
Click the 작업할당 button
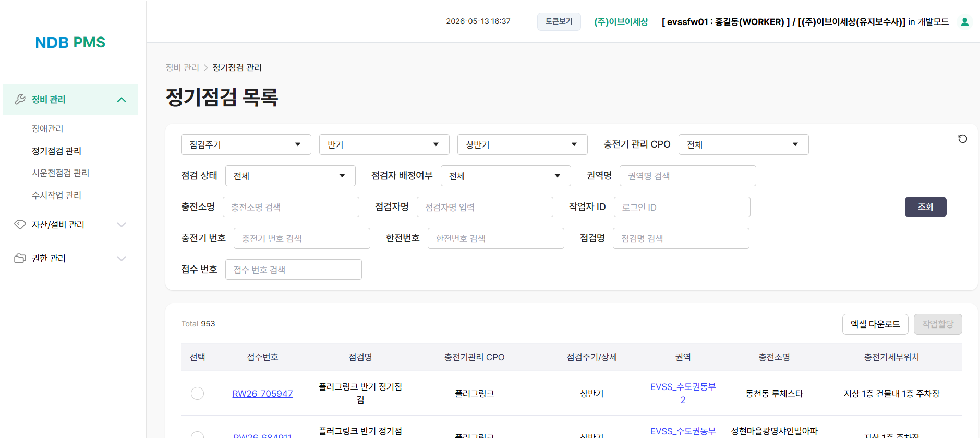point(937,324)
